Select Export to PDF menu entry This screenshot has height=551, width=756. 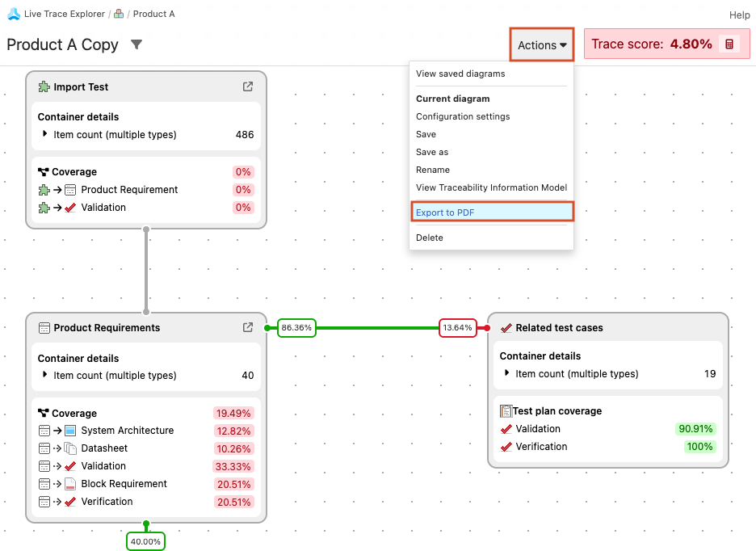click(445, 212)
